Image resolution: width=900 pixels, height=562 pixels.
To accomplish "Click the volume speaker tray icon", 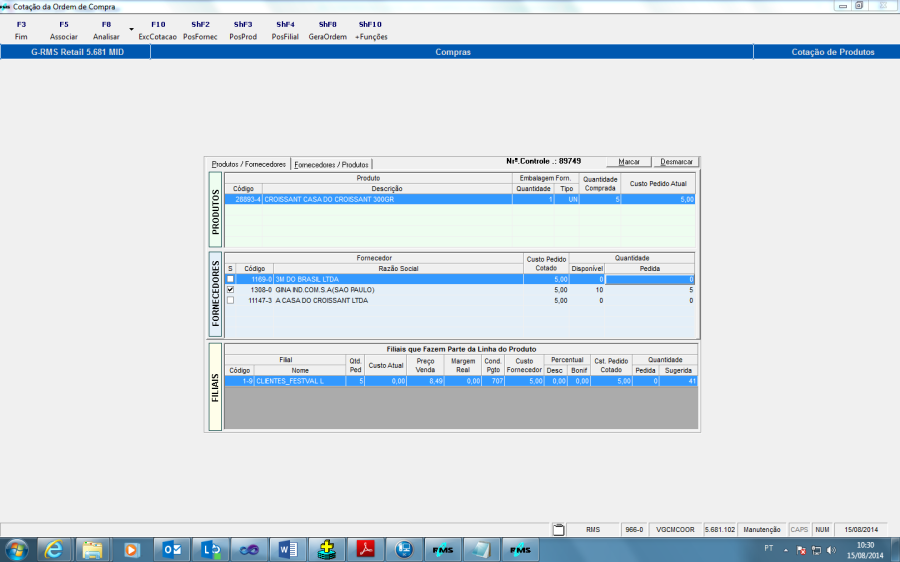I will tap(831, 551).
